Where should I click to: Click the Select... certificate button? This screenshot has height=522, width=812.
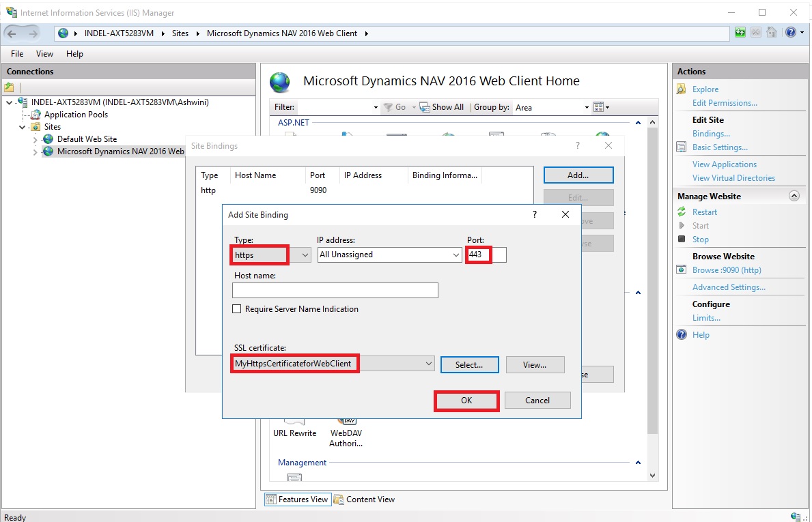[x=469, y=365]
